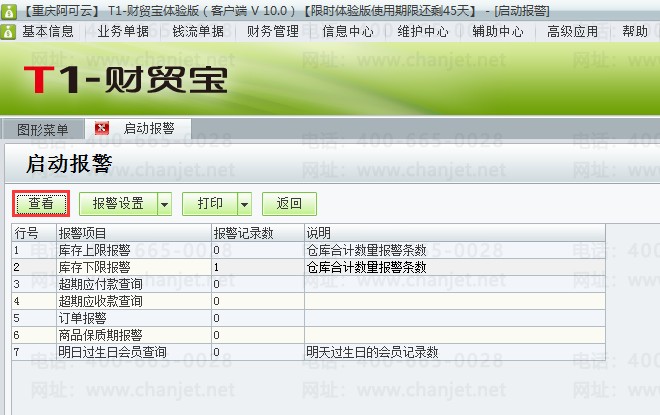This screenshot has height=415, width=660.
Task: Expand the 报警设置 dropdown arrow
Action: pyautogui.click(x=165, y=204)
